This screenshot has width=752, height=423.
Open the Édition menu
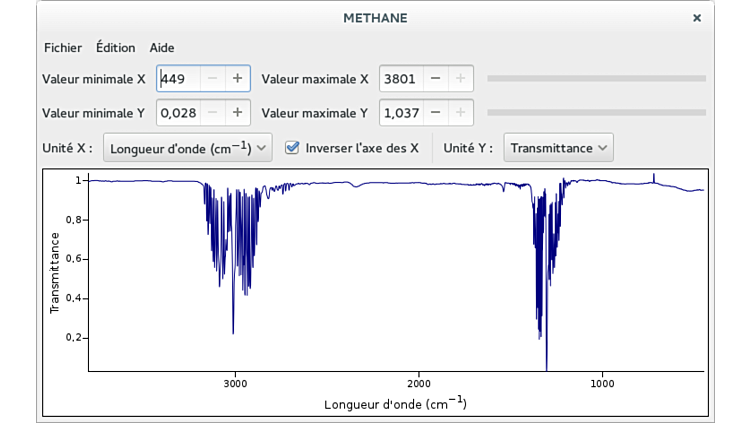(x=115, y=47)
